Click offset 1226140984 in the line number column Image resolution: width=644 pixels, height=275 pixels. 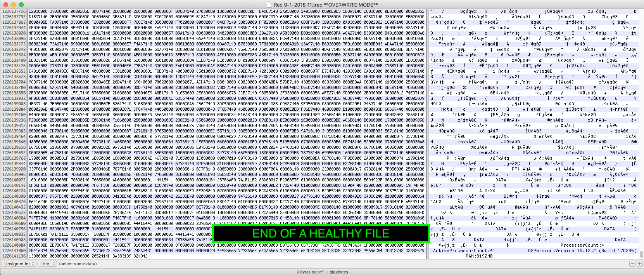point(14,245)
